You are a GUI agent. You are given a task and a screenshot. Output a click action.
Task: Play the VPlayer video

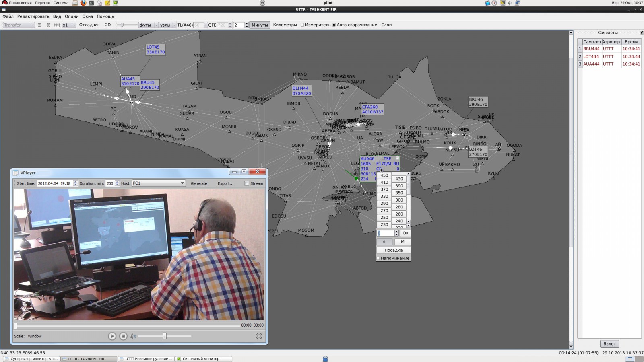click(x=112, y=336)
